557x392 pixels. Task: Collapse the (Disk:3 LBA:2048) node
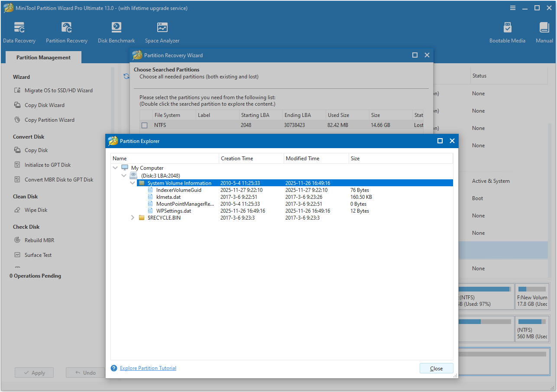(x=124, y=175)
